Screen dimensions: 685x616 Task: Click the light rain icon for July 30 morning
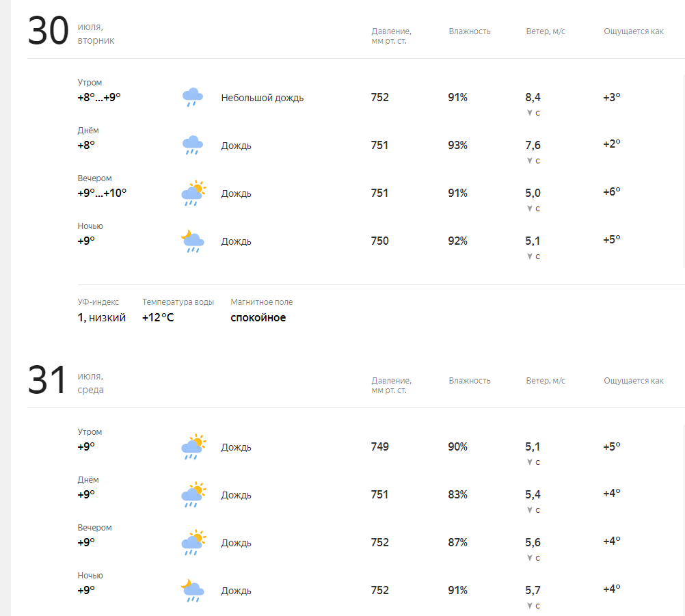[192, 97]
